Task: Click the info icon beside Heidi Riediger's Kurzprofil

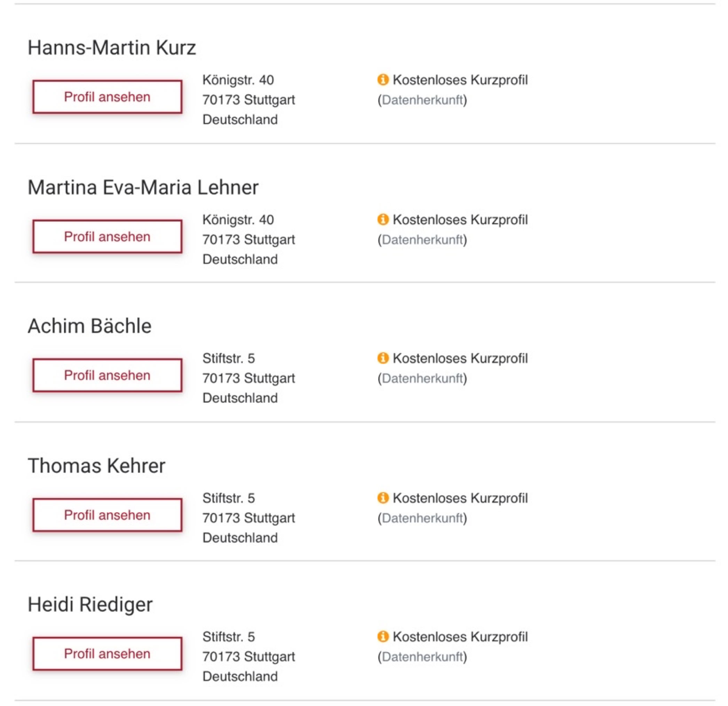Action: [382, 636]
